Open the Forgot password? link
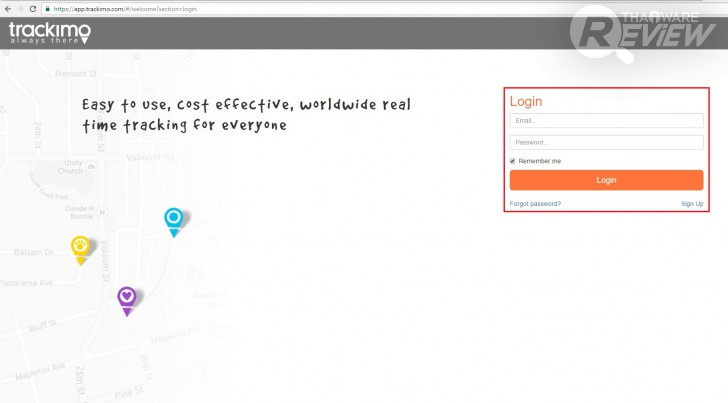The width and height of the screenshot is (728, 403). tap(535, 204)
